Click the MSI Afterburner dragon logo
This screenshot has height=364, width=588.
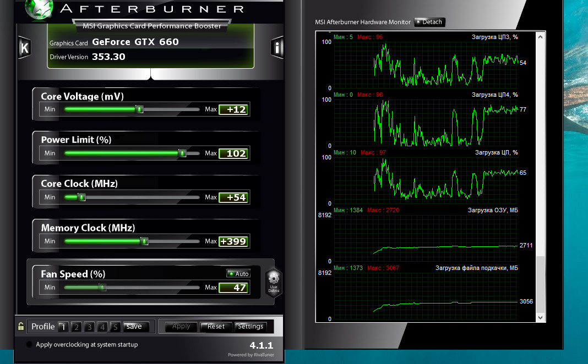[x=39, y=9]
